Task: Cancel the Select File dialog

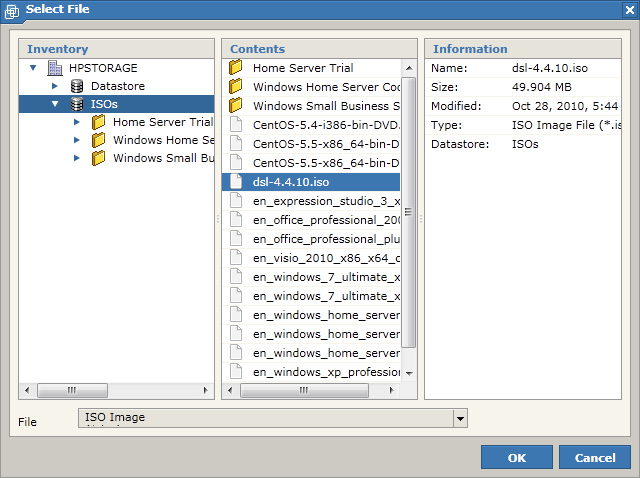Action: tap(595, 458)
